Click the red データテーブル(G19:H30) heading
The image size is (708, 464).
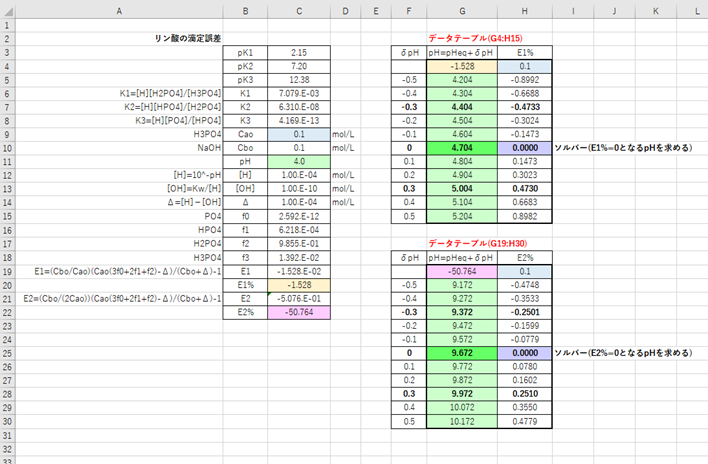pyautogui.click(x=477, y=243)
